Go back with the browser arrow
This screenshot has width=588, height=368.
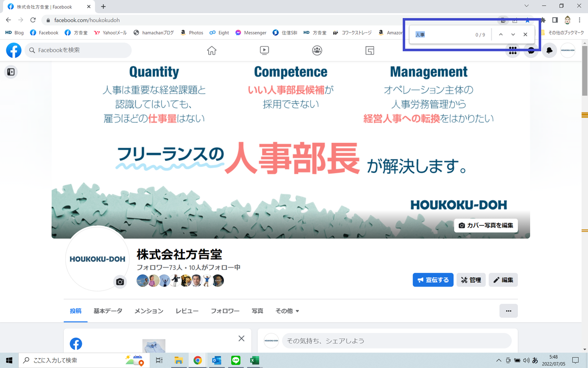[8, 20]
